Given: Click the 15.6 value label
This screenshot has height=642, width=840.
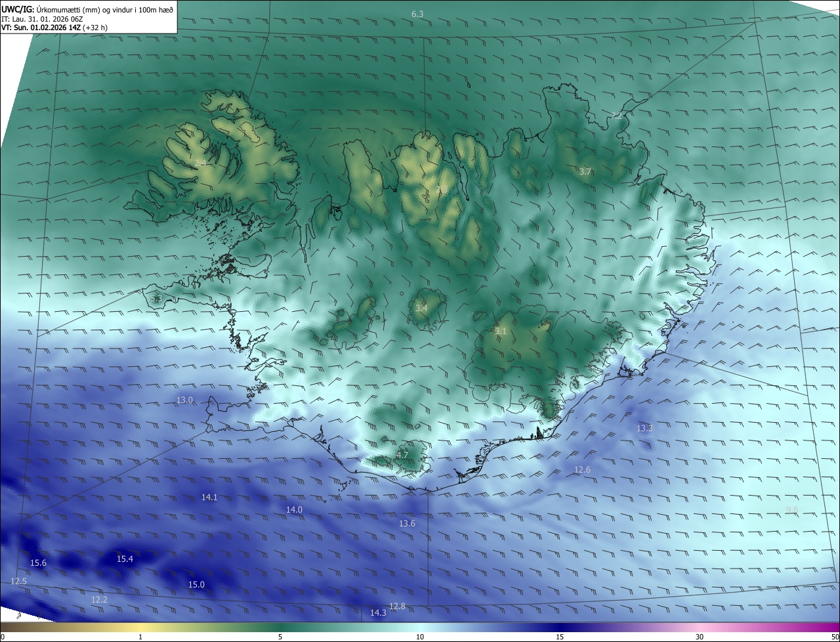Looking at the screenshot, I should (x=38, y=563).
